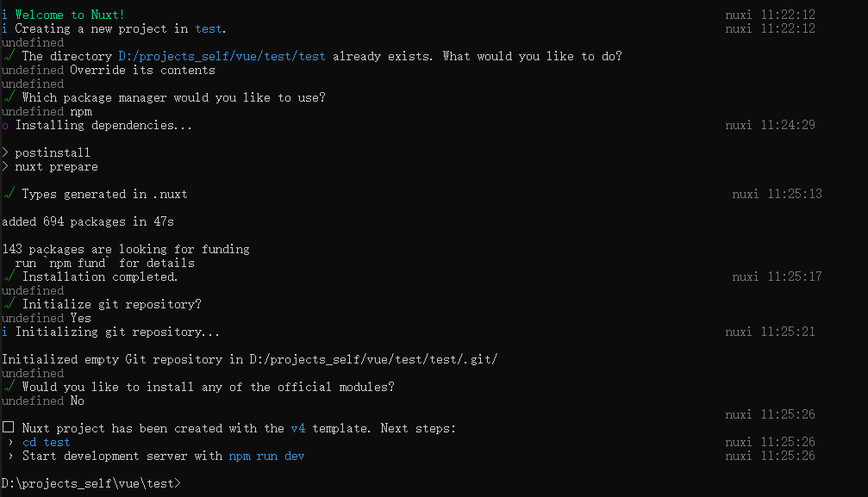Click the square box before "Nuxt project has been created"

(8, 428)
